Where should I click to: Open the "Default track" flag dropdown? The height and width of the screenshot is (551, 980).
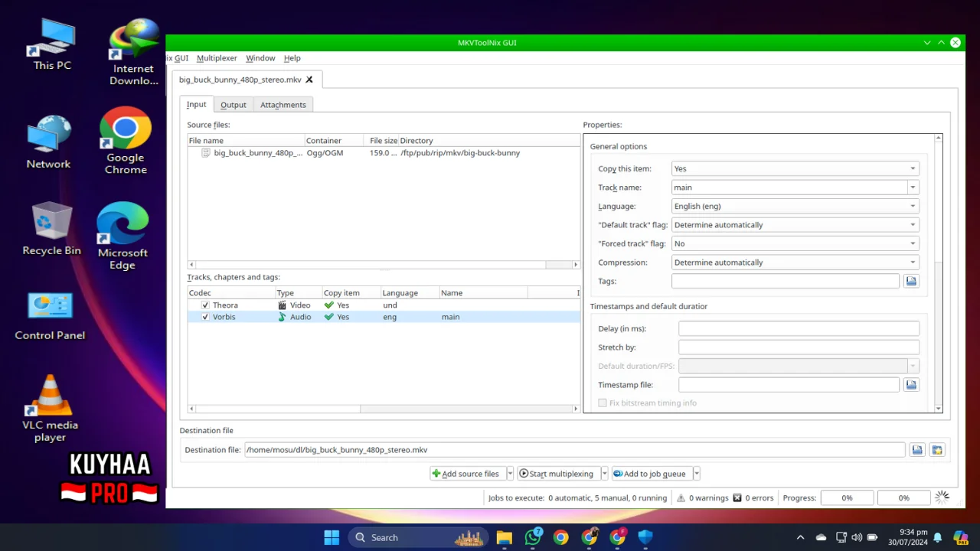795,225
